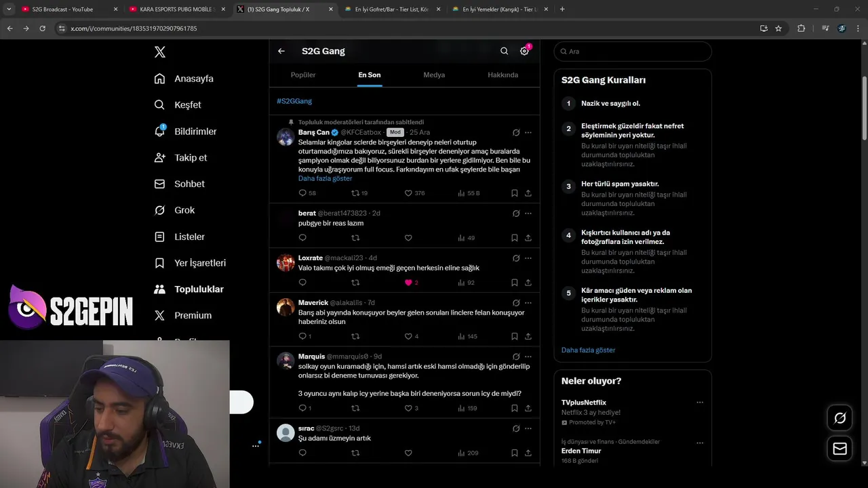Image resolution: width=868 pixels, height=488 pixels.
Task: Click the Ara search field
Action: tap(633, 52)
